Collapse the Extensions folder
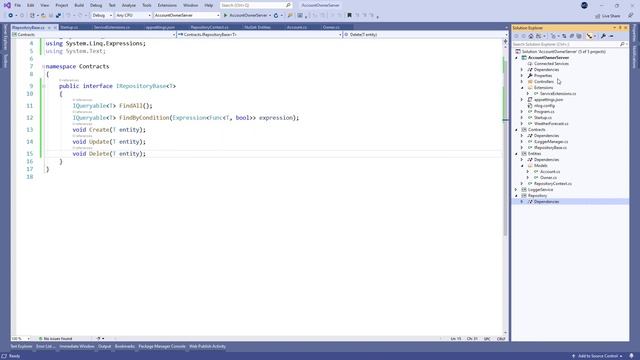 click(x=522, y=88)
